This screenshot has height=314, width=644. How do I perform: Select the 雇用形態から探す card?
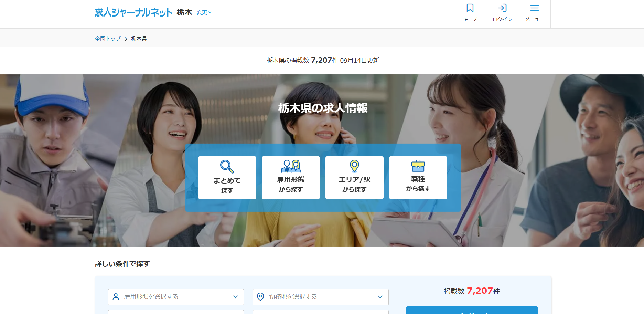coord(291,178)
